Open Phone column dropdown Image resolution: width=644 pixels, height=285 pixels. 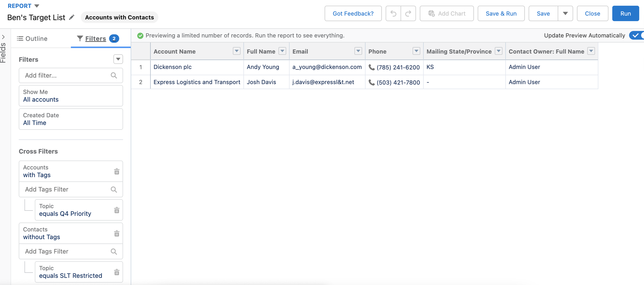point(416,51)
